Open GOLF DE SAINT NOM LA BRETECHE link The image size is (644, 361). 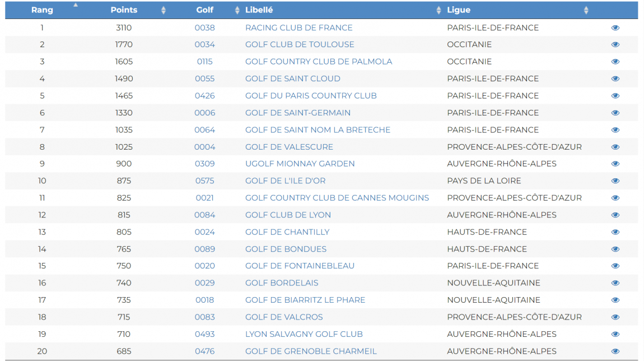coord(318,130)
